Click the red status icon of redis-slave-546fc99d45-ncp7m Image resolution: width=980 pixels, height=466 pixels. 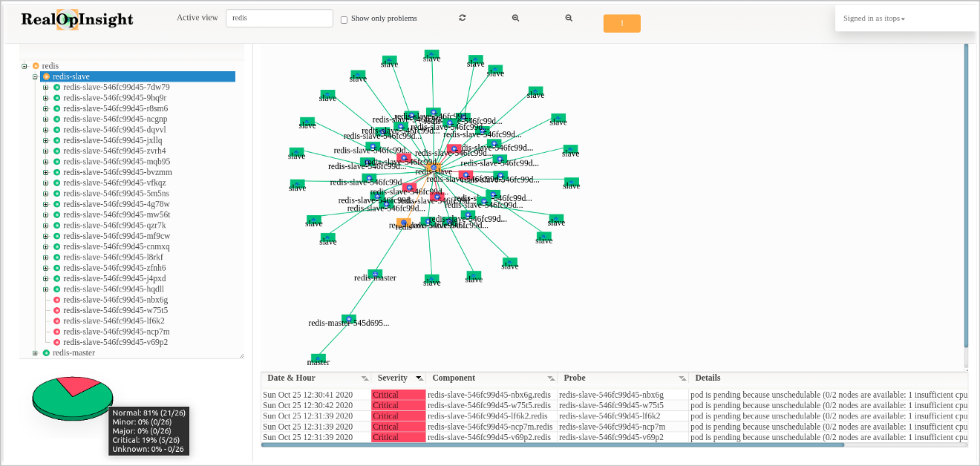click(56, 332)
